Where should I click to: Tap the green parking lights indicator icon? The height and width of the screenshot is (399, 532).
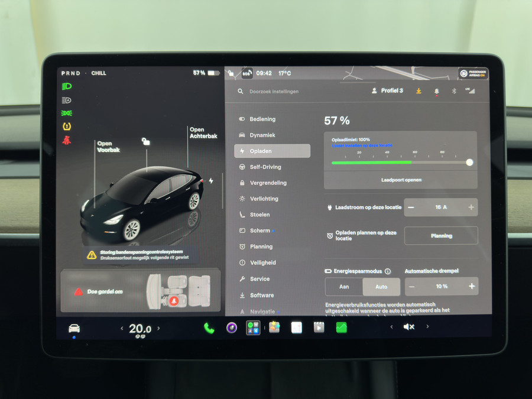[66, 113]
